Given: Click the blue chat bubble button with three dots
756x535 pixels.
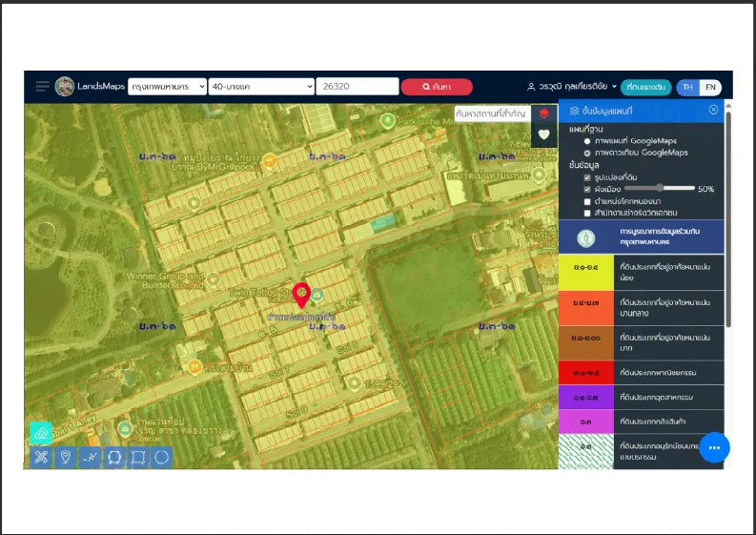Looking at the screenshot, I should click(714, 447).
